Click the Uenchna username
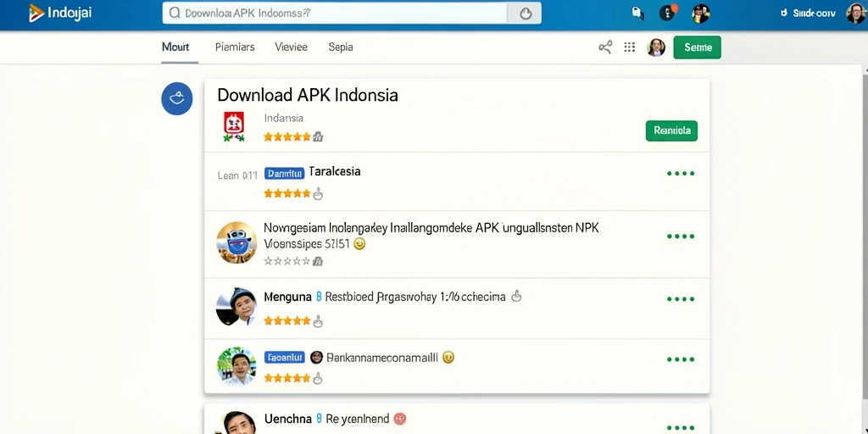Screen dimensions: 868x434 288,419
